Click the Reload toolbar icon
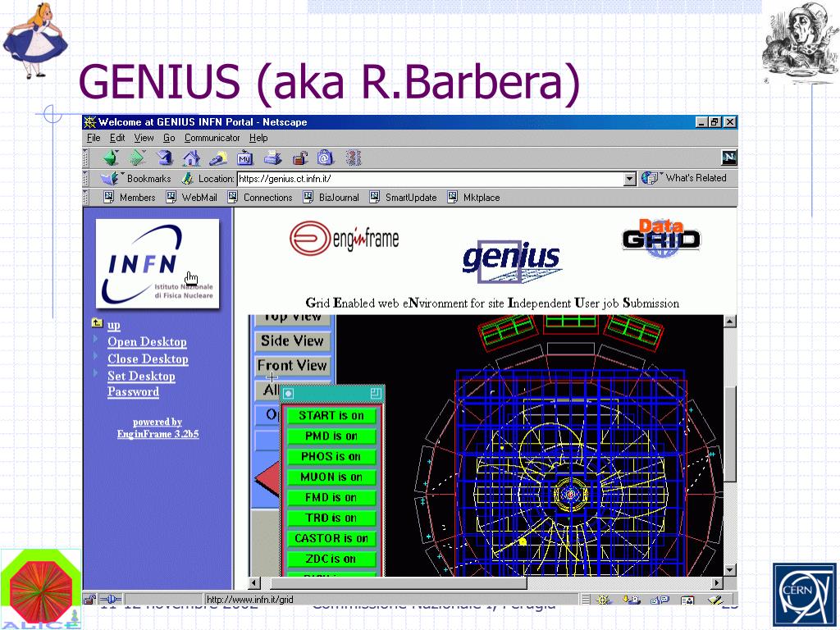The width and height of the screenshot is (840, 630). (164, 157)
